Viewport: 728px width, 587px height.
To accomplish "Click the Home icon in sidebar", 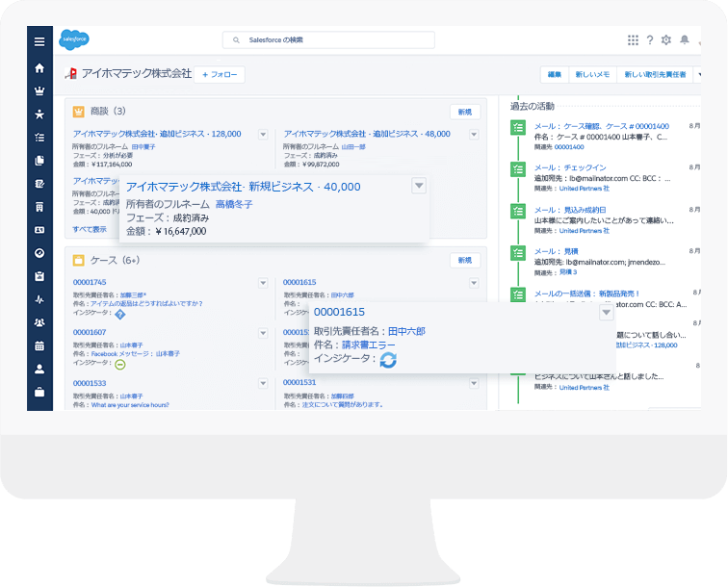I will (x=39, y=68).
